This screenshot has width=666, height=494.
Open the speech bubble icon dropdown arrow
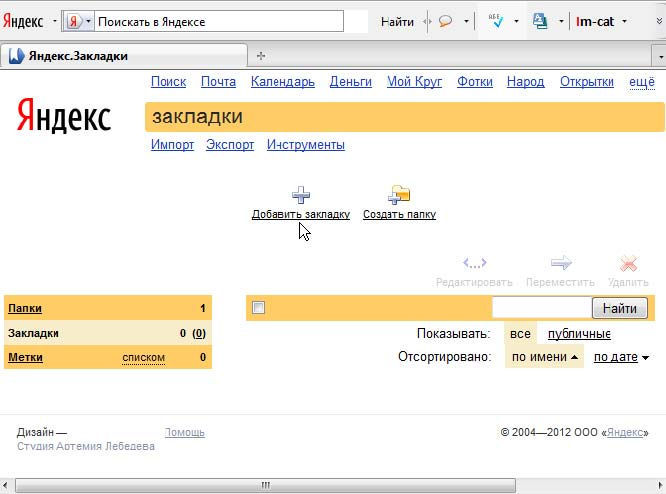(x=466, y=21)
